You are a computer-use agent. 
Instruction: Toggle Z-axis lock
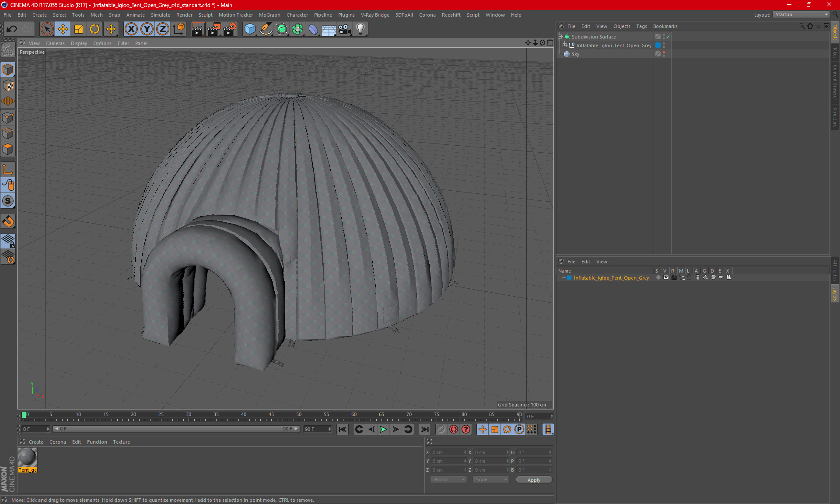click(163, 29)
